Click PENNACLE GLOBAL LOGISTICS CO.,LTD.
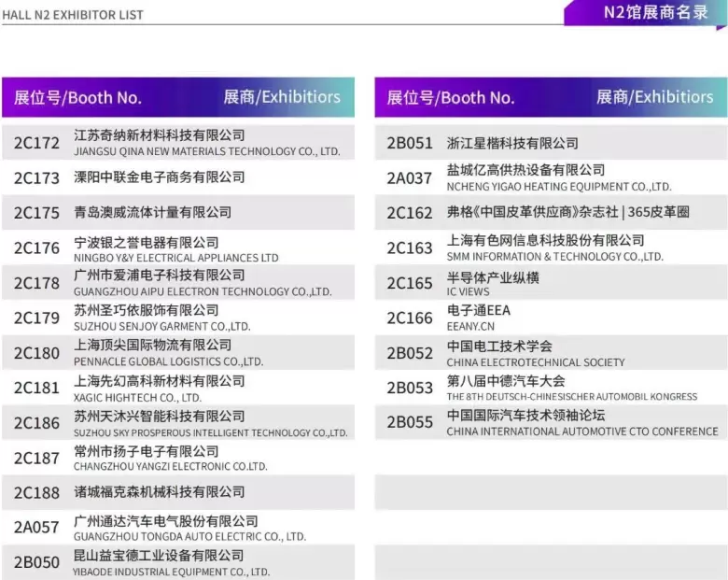 169,361
